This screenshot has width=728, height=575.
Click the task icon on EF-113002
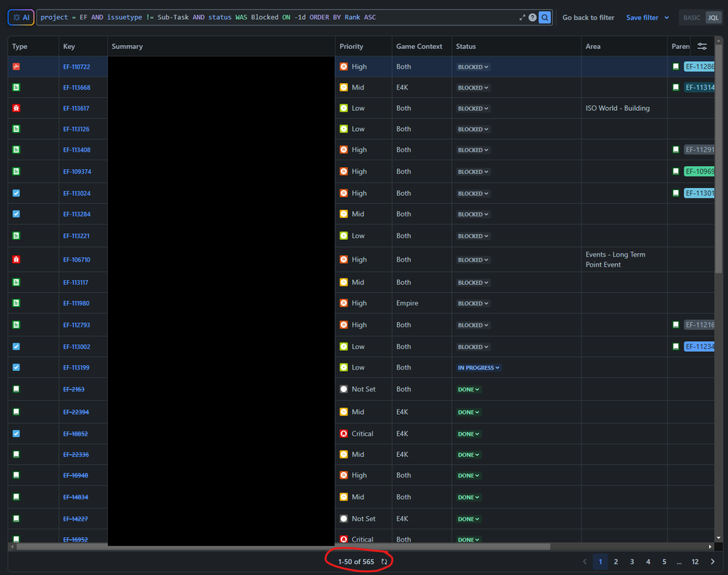point(16,346)
